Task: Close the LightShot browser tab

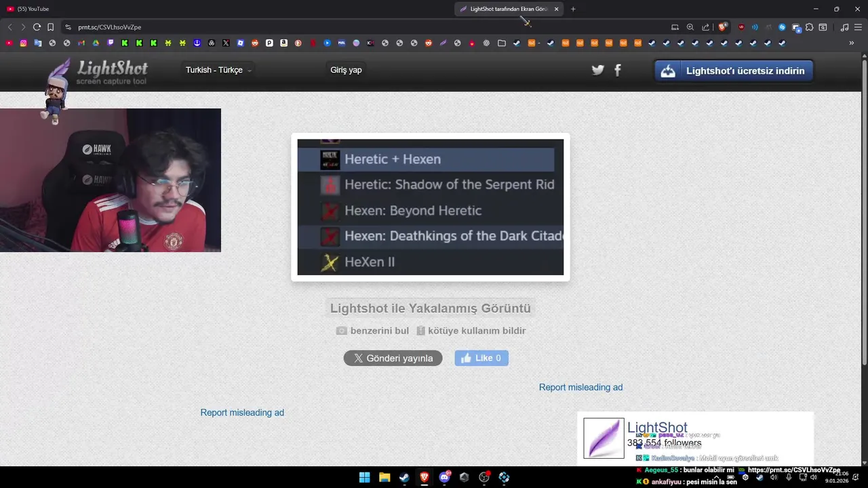Action: click(557, 9)
